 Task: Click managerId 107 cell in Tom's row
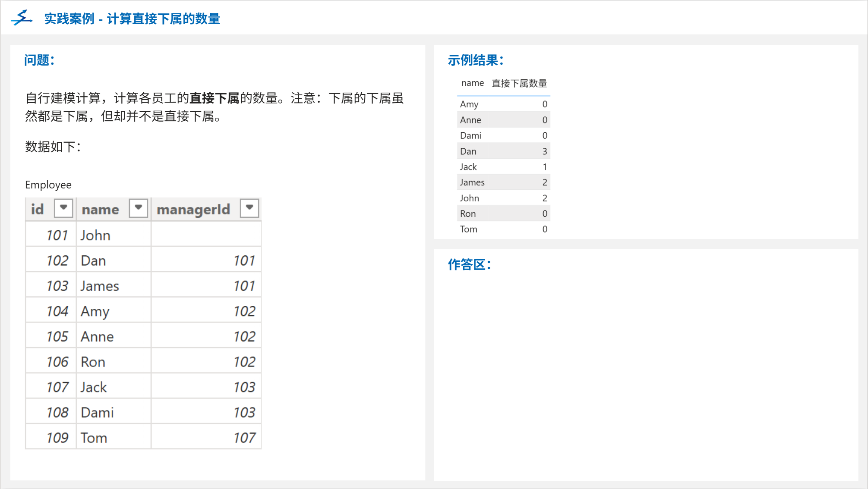pyautogui.click(x=244, y=438)
